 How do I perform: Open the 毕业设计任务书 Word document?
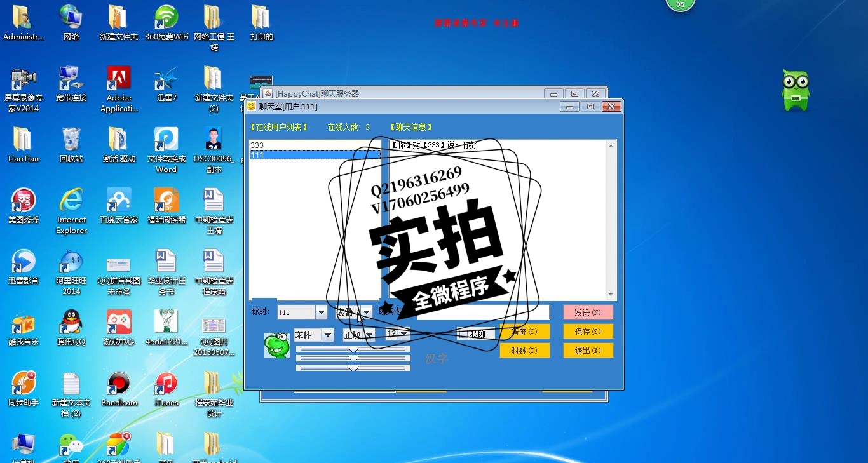click(166, 272)
